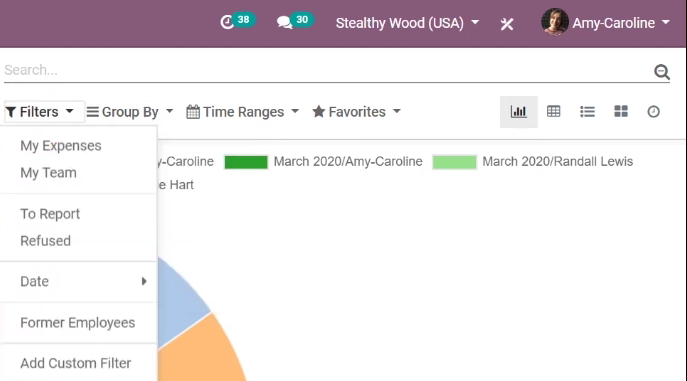Open the Time Ranges dropdown
This screenshot has height=381, width=687.
(242, 112)
